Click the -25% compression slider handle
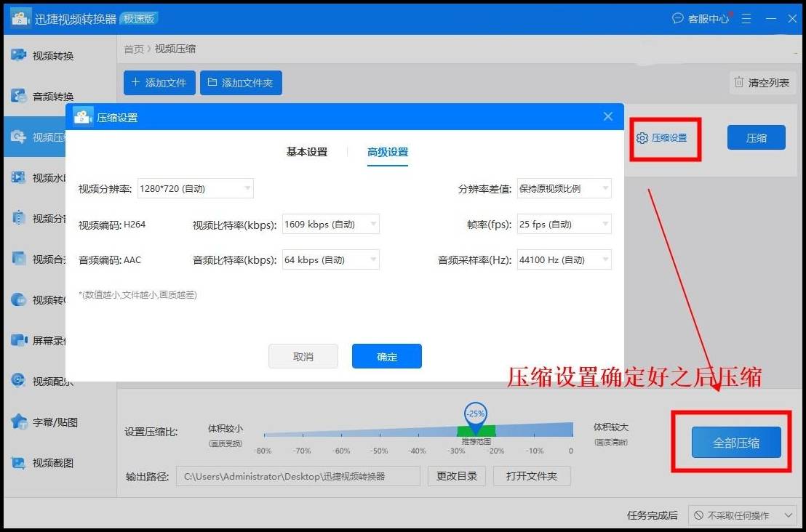 click(476, 415)
